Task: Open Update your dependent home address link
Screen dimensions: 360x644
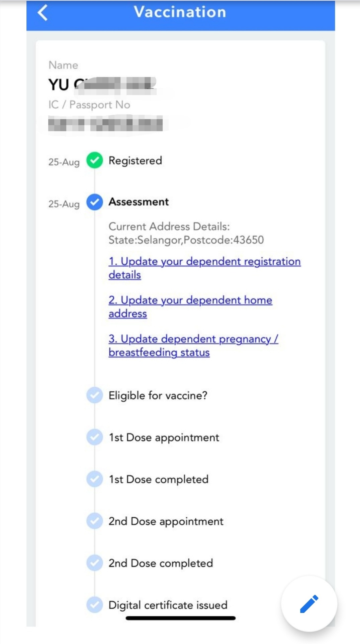Action: tap(190, 300)
